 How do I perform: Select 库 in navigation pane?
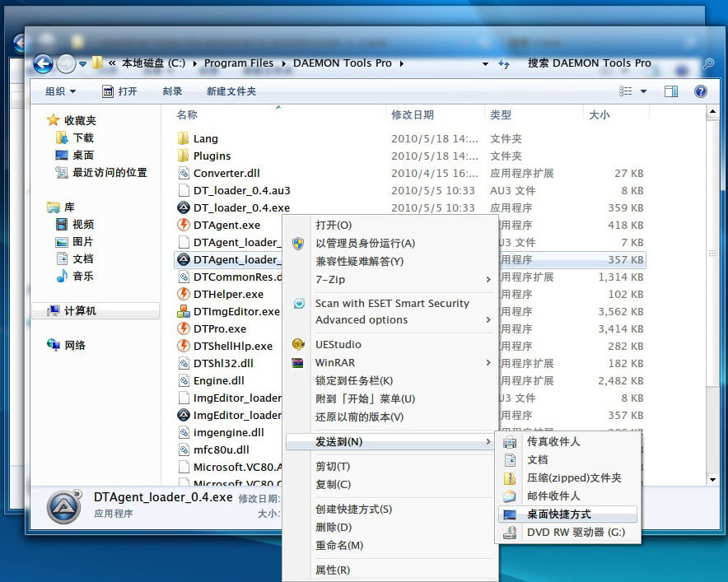coord(61,207)
